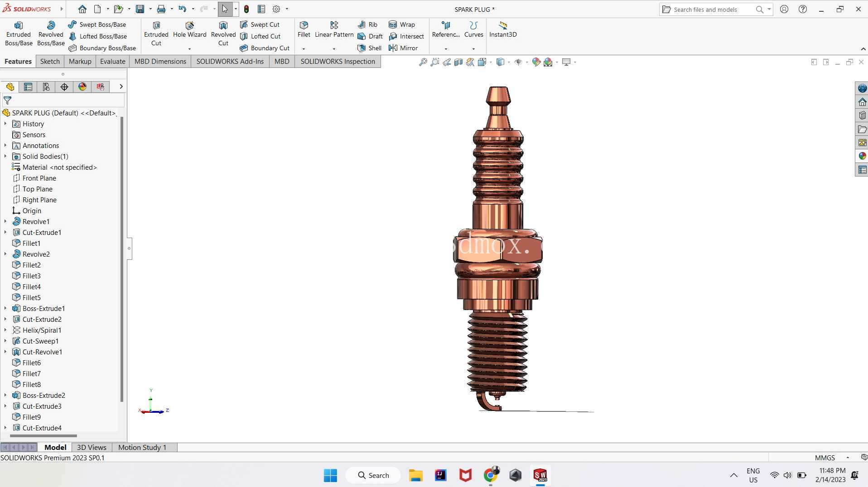Select the Extruded Boss/Base tool
The width and height of the screenshot is (868, 487).
(19, 34)
